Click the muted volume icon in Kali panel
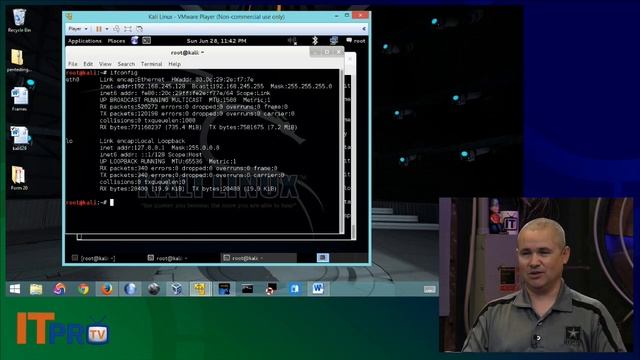The height and width of the screenshot is (360, 640). (x=292, y=40)
